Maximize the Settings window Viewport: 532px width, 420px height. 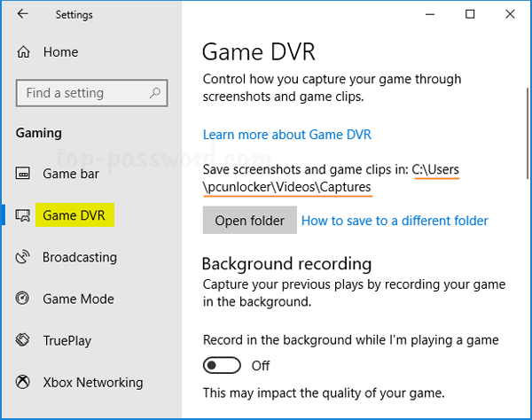470,14
